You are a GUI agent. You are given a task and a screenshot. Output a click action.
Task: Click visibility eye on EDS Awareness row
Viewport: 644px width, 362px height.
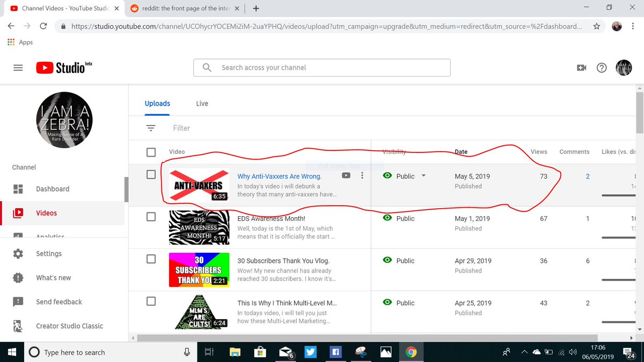coord(387,218)
